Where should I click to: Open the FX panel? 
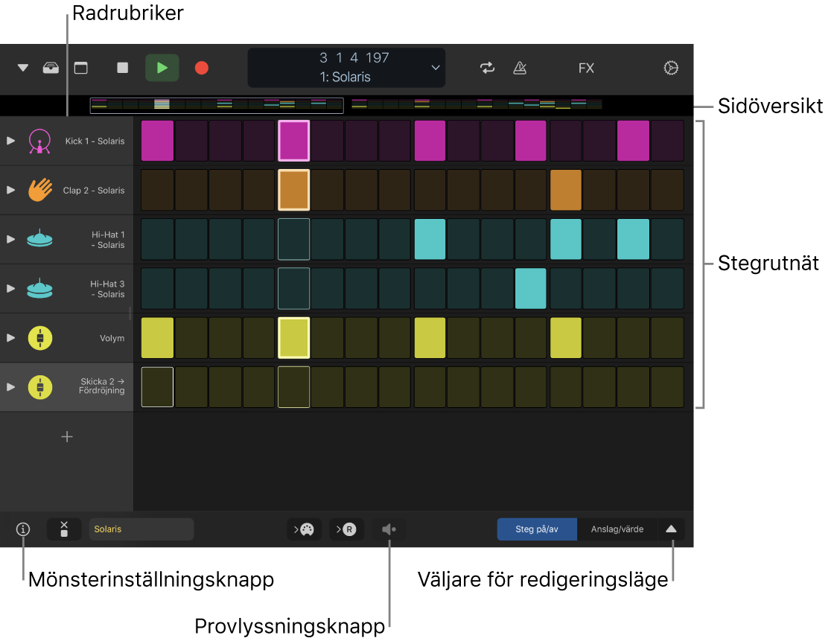click(586, 68)
